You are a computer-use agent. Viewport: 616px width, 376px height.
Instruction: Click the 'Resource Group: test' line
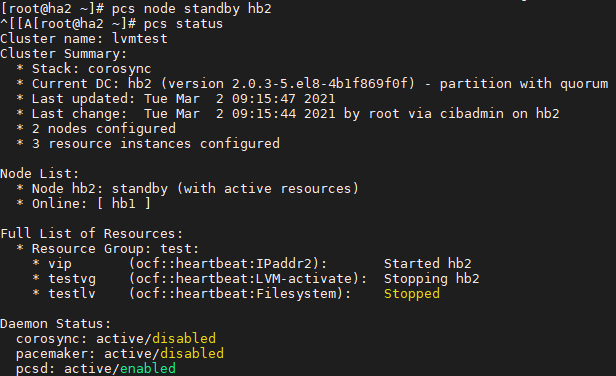tap(116, 249)
